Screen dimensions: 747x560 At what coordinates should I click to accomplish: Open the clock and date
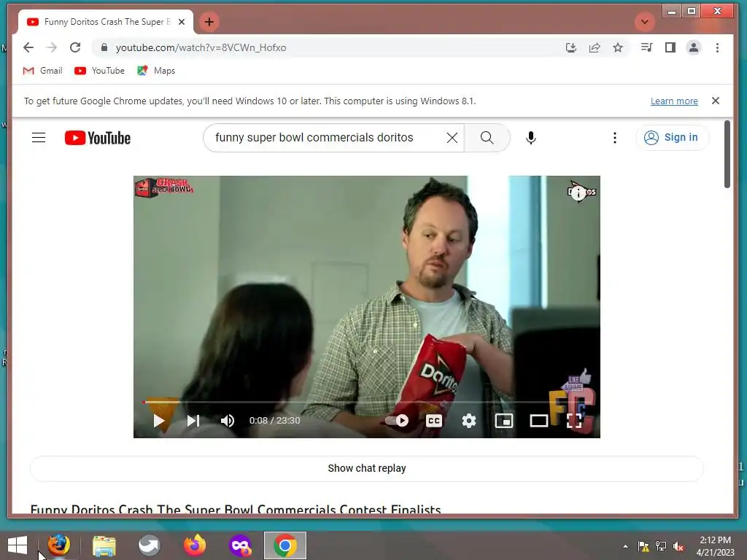click(715, 546)
